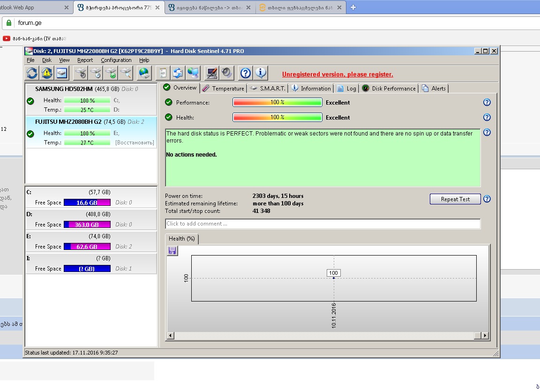Click the refresh arrows toolbar icon
This screenshot has width=540, height=392.
31,73
